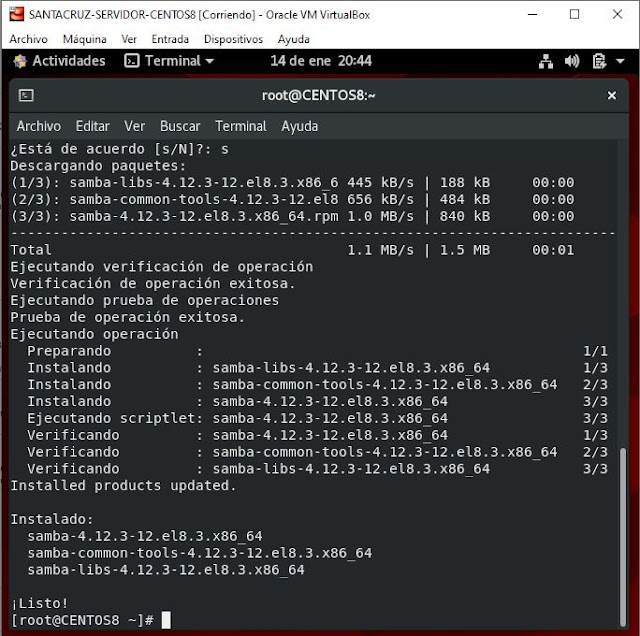Open the Archivo menu in VirtualBox window

(x=28, y=39)
